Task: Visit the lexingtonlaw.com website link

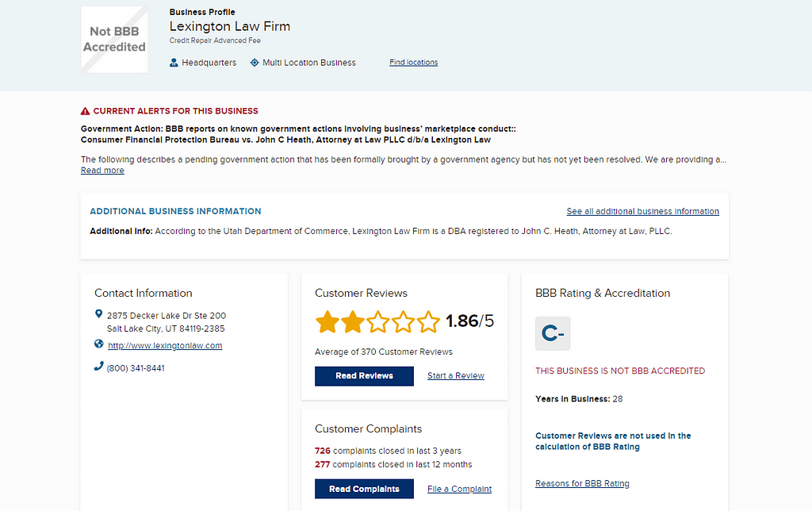Action: click(x=165, y=346)
